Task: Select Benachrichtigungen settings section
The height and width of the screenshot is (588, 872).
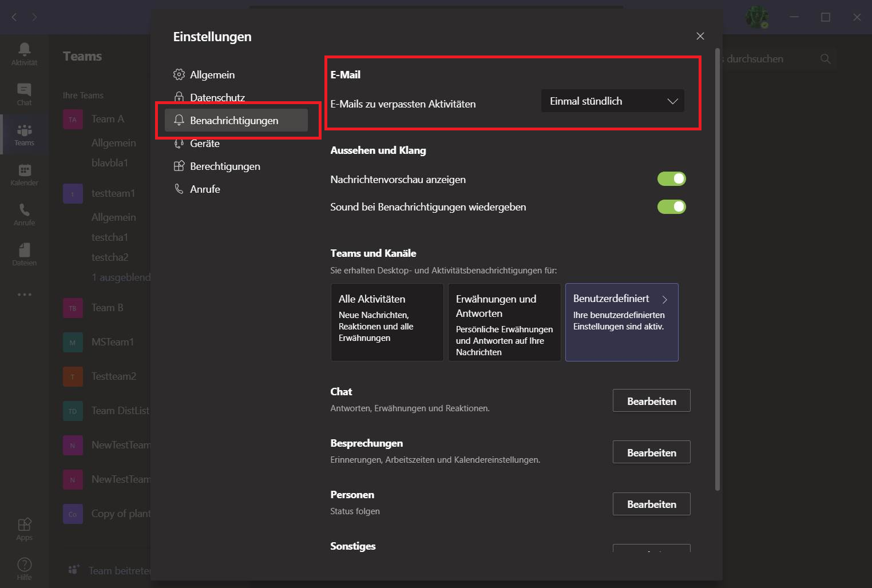Action: tap(236, 120)
